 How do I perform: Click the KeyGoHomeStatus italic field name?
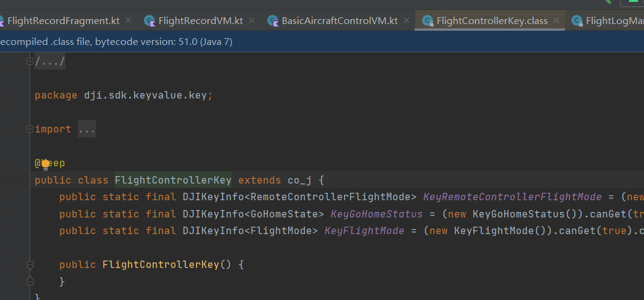[377, 214]
